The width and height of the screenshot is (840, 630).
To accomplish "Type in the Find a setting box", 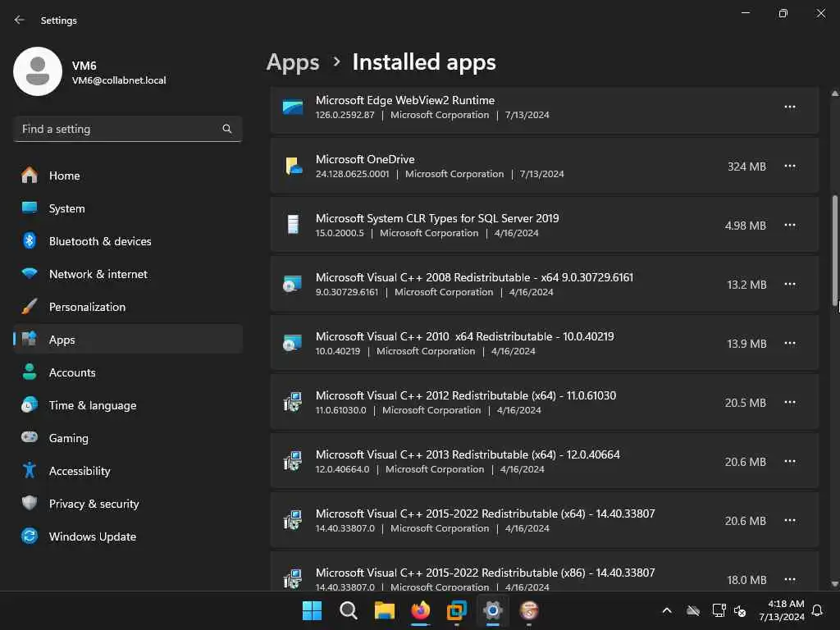I will [115, 129].
